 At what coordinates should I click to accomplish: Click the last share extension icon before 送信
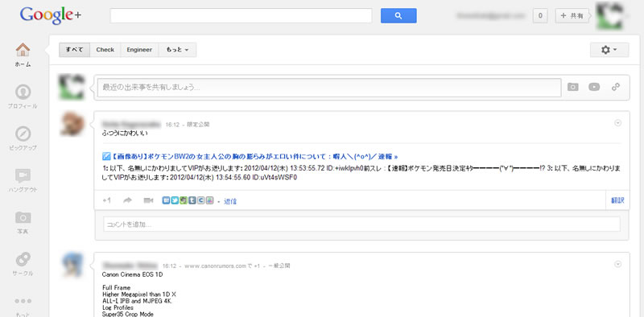[x=210, y=200]
